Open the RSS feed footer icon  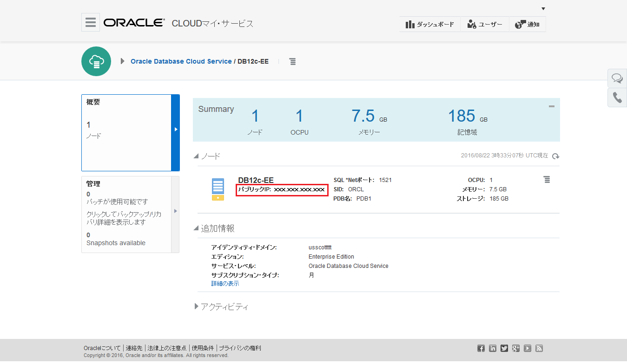[x=539, y=348]
